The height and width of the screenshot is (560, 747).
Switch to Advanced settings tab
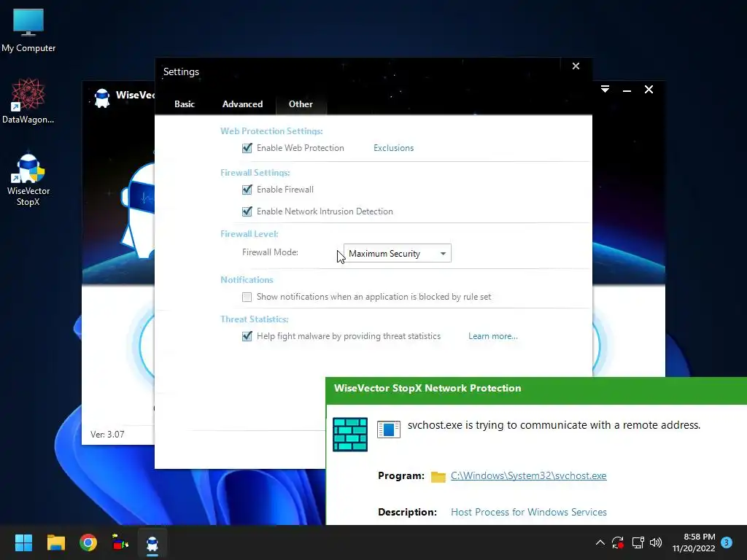[x=242, y=104]
